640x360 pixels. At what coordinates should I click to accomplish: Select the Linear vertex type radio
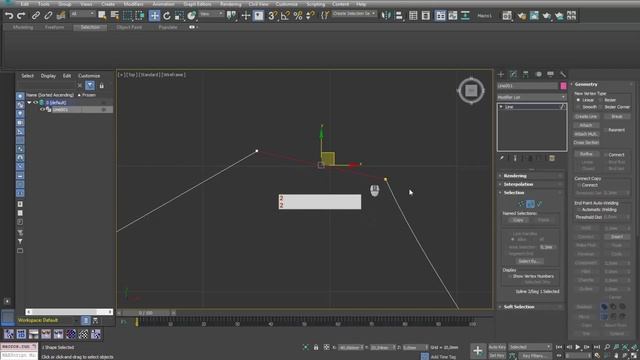tap(578, 100)
